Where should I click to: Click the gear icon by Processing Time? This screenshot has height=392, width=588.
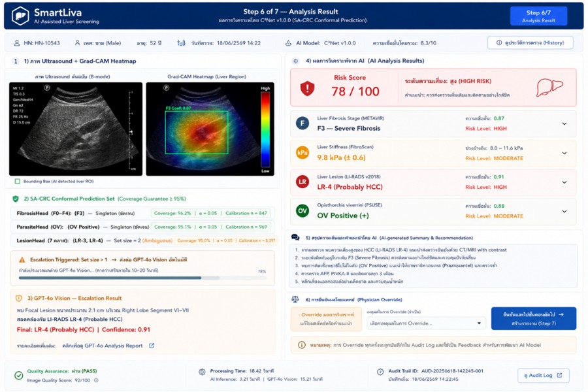[202, 372]
